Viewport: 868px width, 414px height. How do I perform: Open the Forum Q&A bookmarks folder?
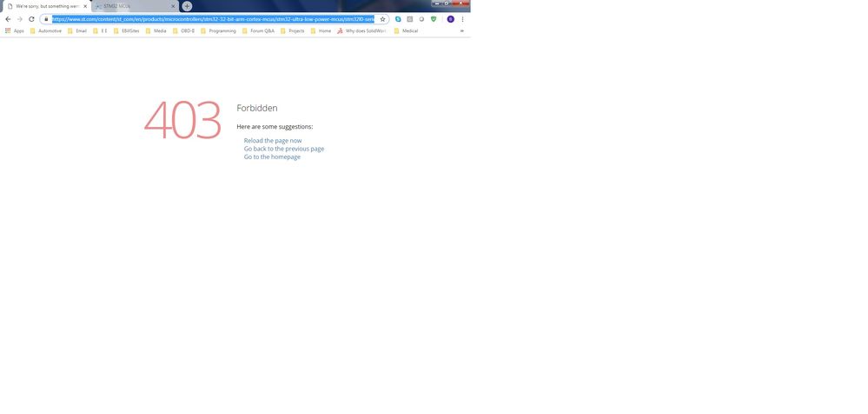(259, 31)
